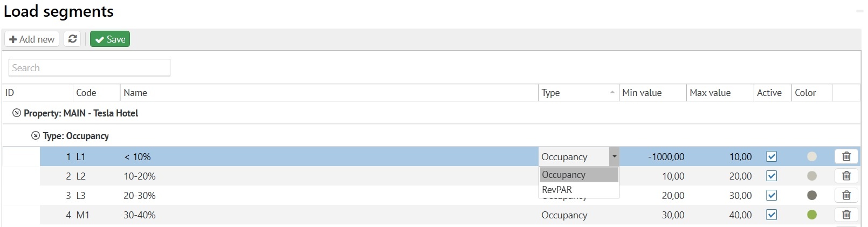
Task: Click the Type column sort arrow
Action: (612, 93)
